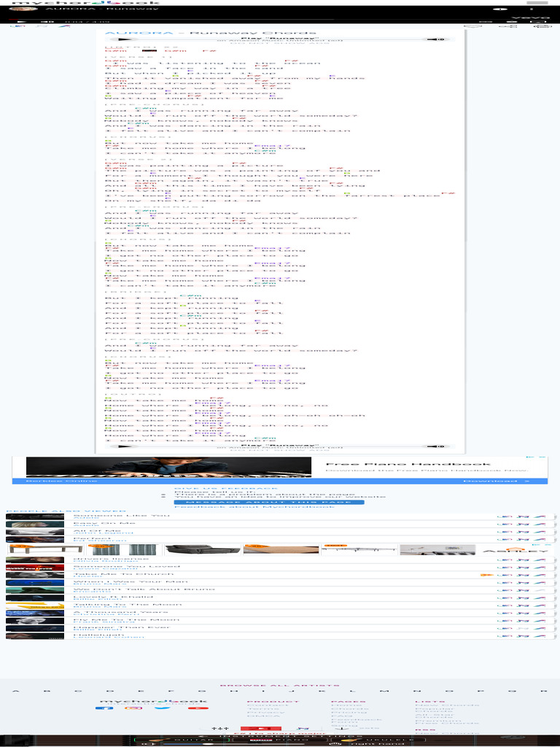Open Hallelujah by Leonard Cohen
This screenshot has height=747, width=560.
[x=97, y=635]
